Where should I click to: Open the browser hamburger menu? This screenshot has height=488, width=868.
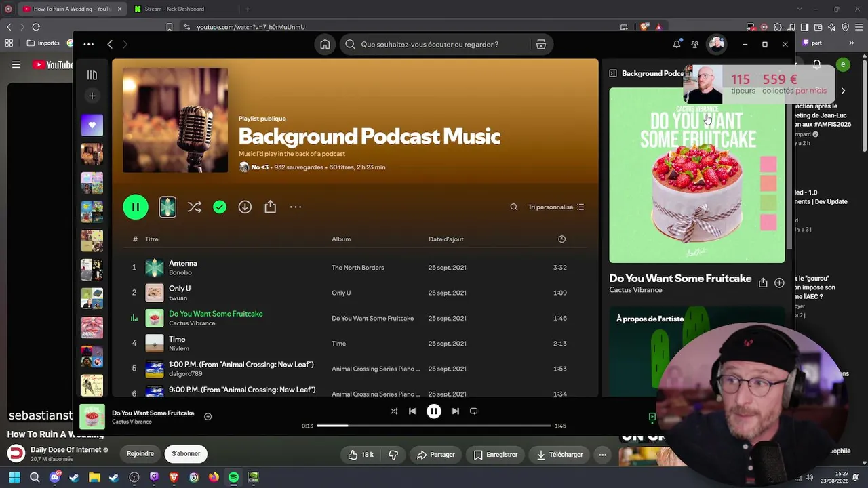(x=859, y=27)
